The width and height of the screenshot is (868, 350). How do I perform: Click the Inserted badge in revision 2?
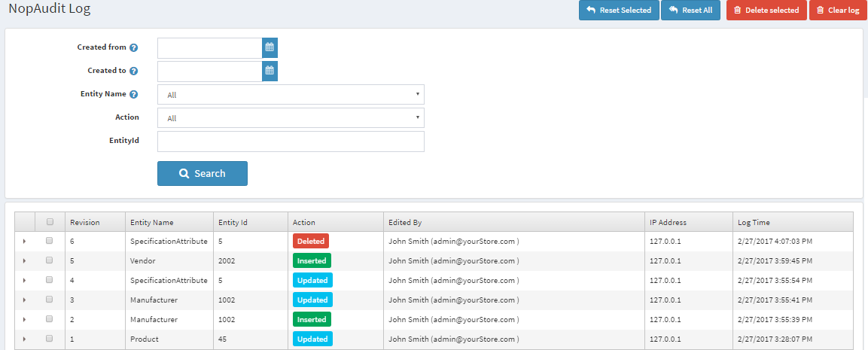(312, 320)
